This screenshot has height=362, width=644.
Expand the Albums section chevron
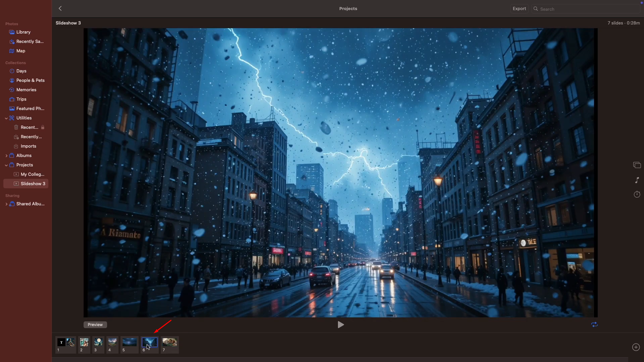point(6,156)
